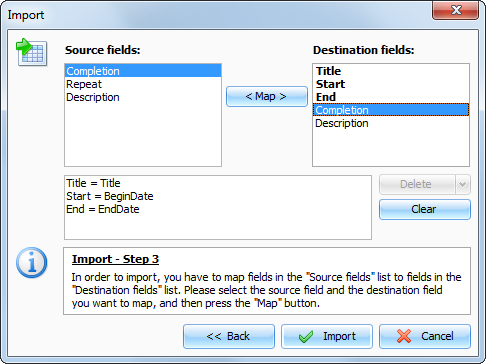Click the blue information icon
The width and height of the screenshot is (486, 364).
[x=32, y=263]
